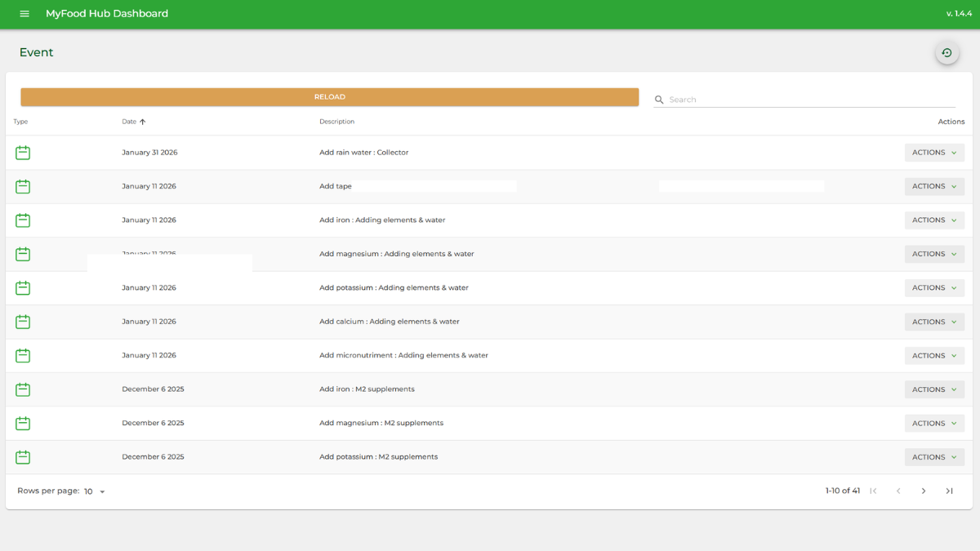
Task: Click 'Add potassium : Adding elements & water'
Action: [394, 288]
